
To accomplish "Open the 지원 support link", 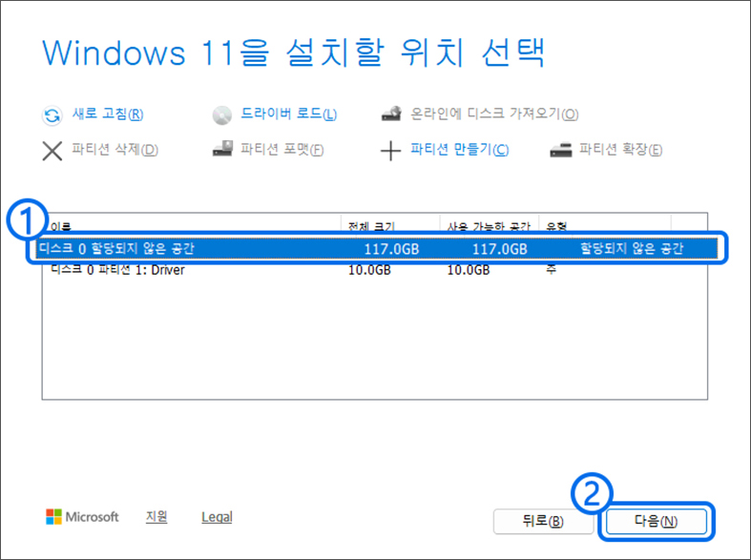I will coord(156,517).
